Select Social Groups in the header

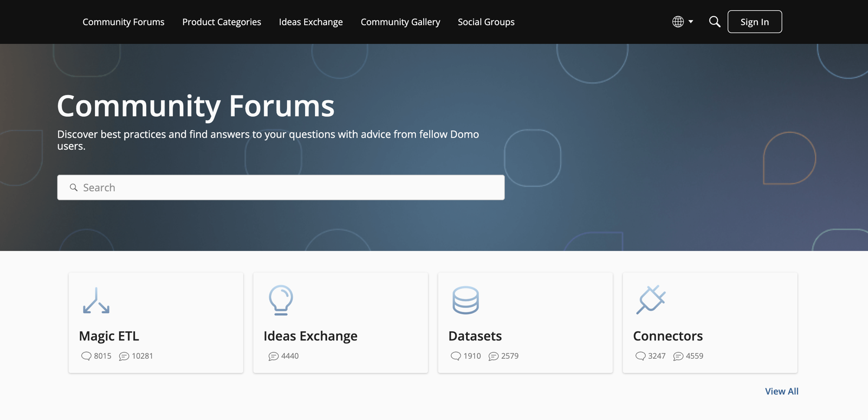486,22
